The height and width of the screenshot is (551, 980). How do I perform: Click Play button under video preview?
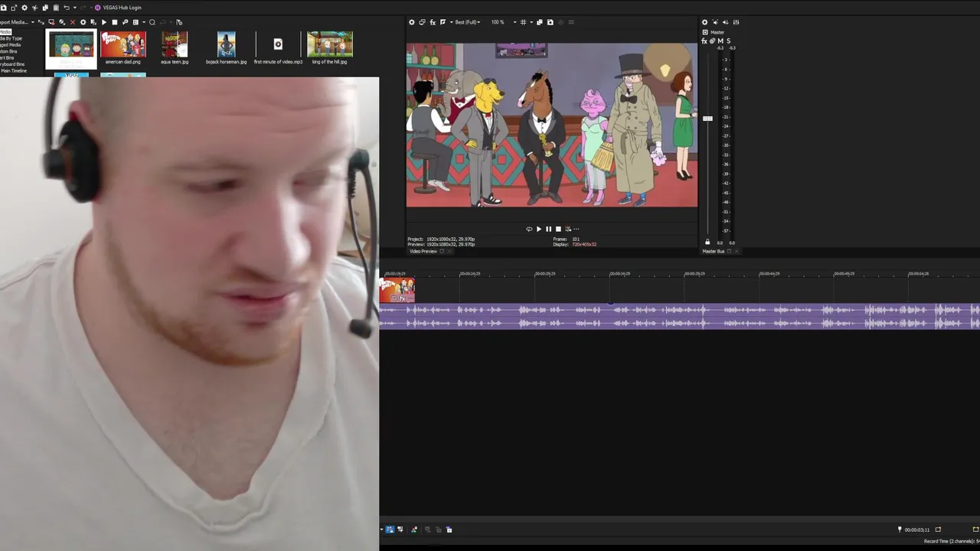click(x=538, y=229)
